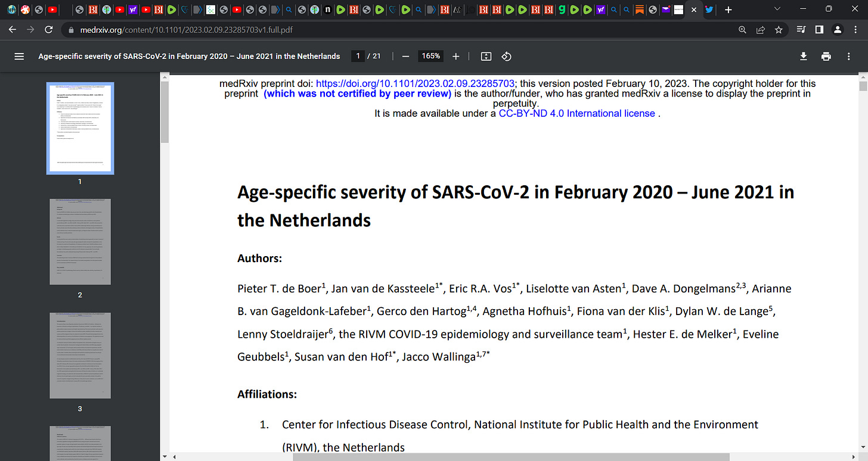Open the CC-BY-ND 4.0 International license link
This screenshot has width=868, height=461.
(x=576, y=113)
